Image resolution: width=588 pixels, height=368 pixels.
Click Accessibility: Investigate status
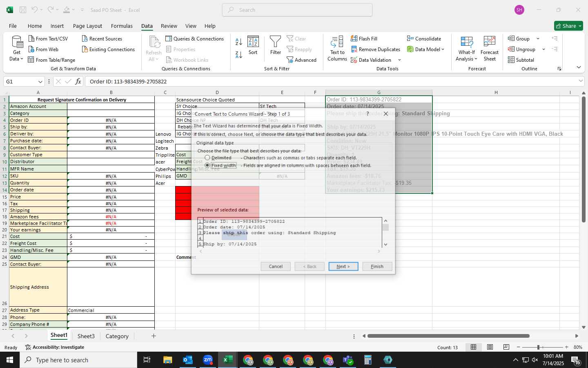click(x=55, y=347)
